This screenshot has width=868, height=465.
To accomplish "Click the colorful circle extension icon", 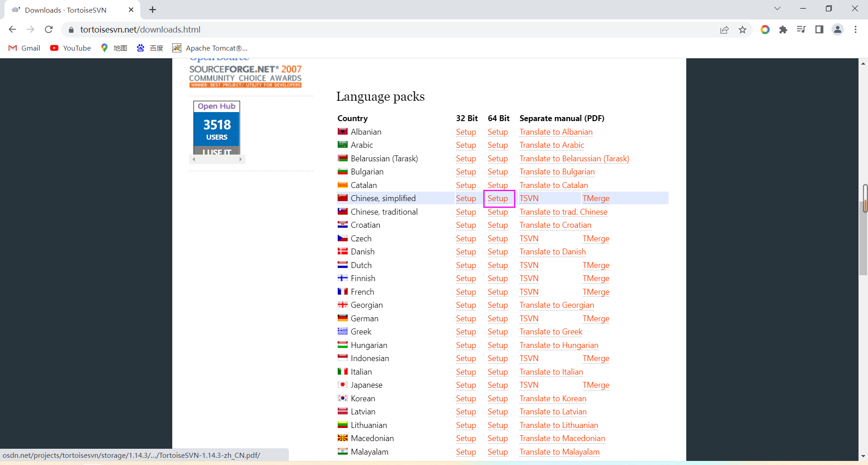I will (765, 29).
